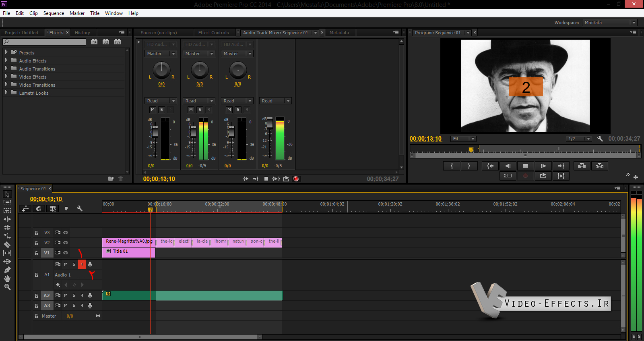This screenshot has width=644, height=341.
Task: Open the Window menu
Action: coord(114,13)
